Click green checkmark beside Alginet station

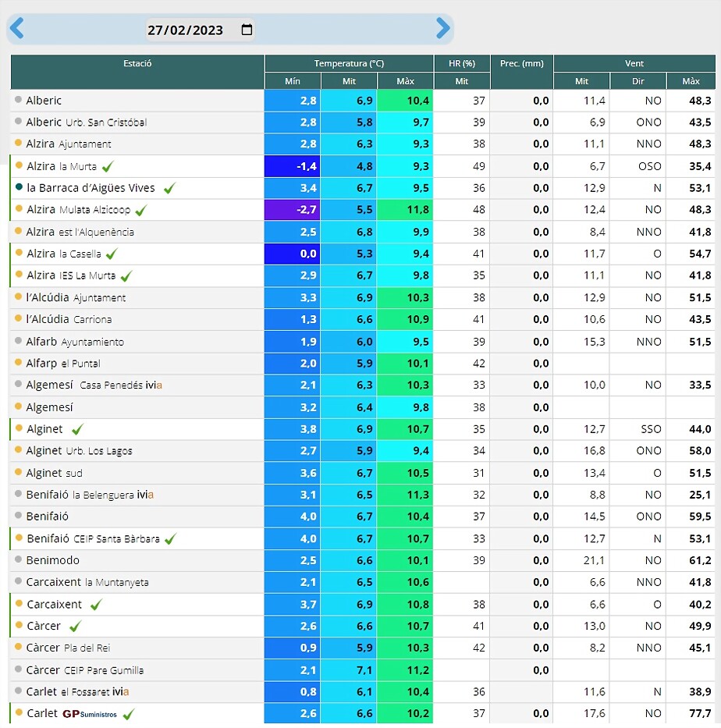tap(78, 429)
